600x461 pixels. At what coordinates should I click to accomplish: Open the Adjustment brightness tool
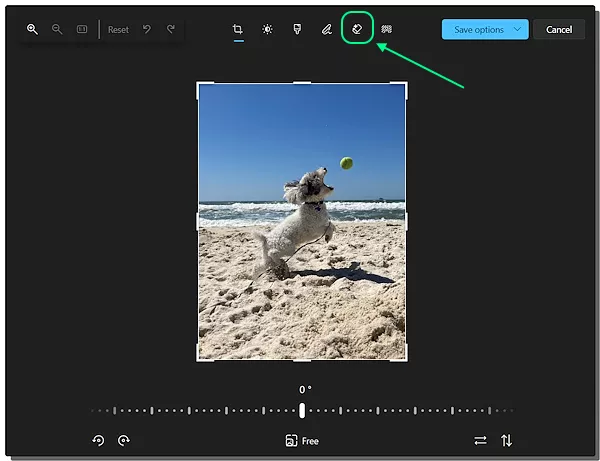[x=267, y=29]
